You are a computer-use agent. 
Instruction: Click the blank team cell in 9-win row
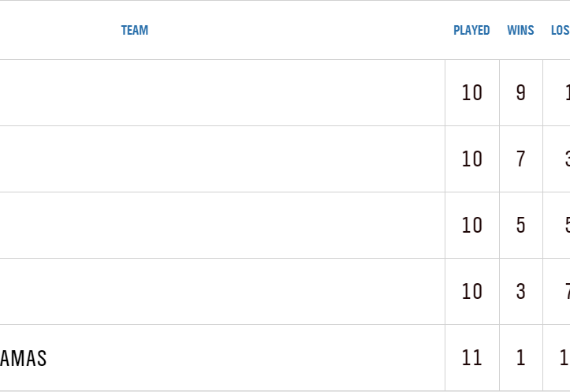coord(221,92)
